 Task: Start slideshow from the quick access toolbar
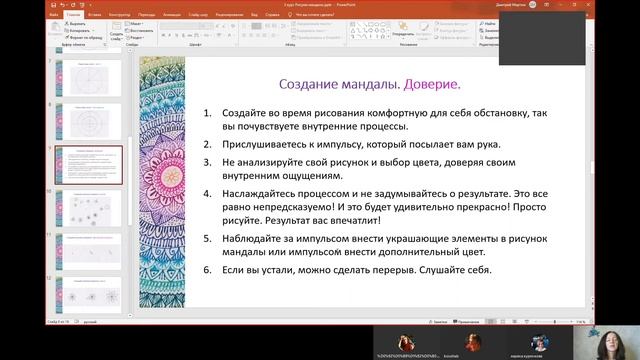82,5
